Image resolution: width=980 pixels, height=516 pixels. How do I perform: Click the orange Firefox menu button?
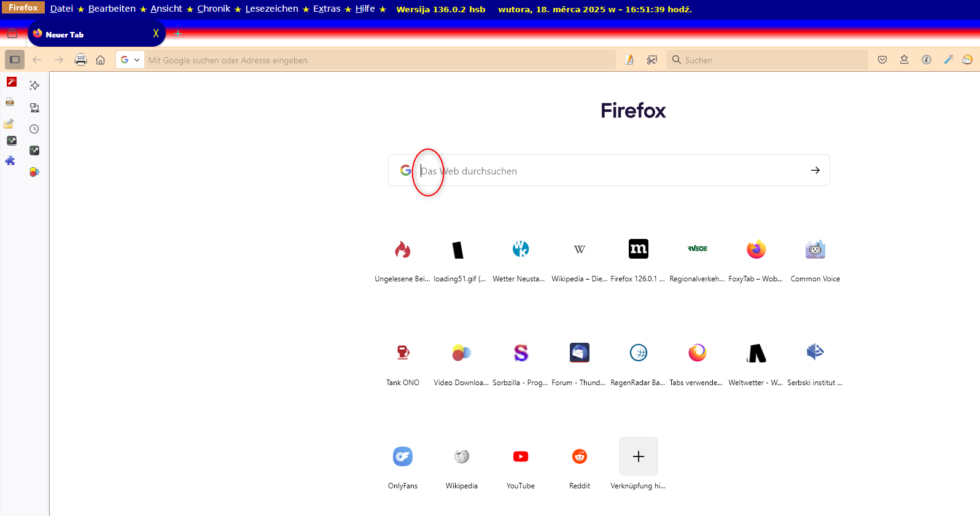pos(23,7)
